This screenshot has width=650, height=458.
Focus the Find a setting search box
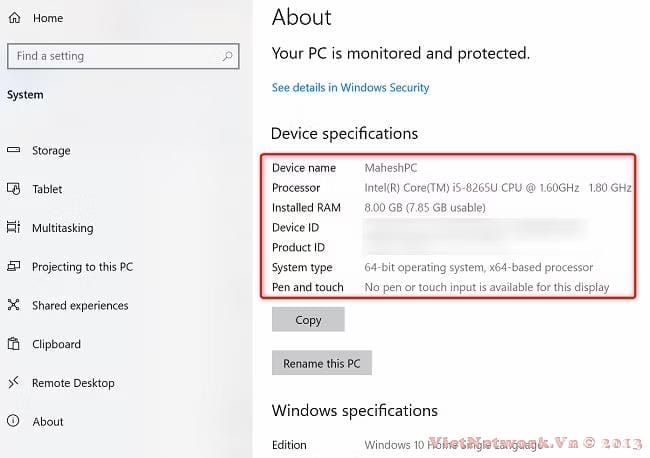tap(115, 56)
